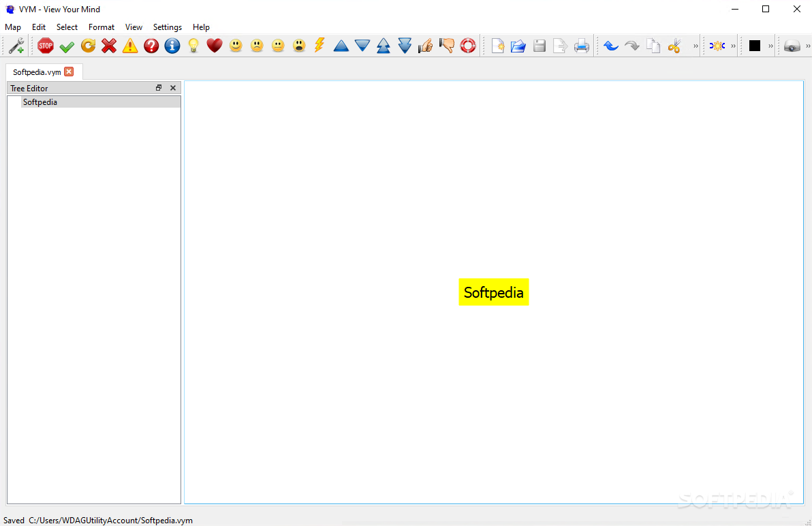Set the double blue up arrow flag
Viewport: 812px width, 526px height.
click(x=384, y=46)
